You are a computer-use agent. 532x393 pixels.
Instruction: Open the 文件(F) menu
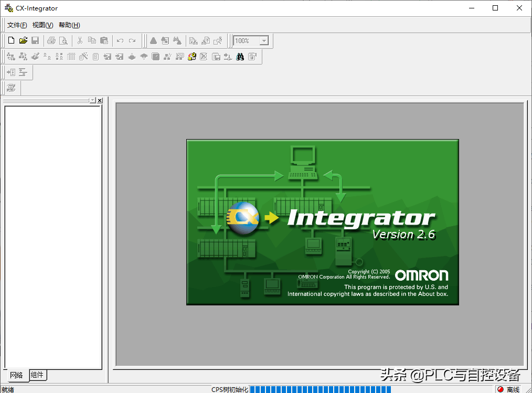(x=17, y=25)
